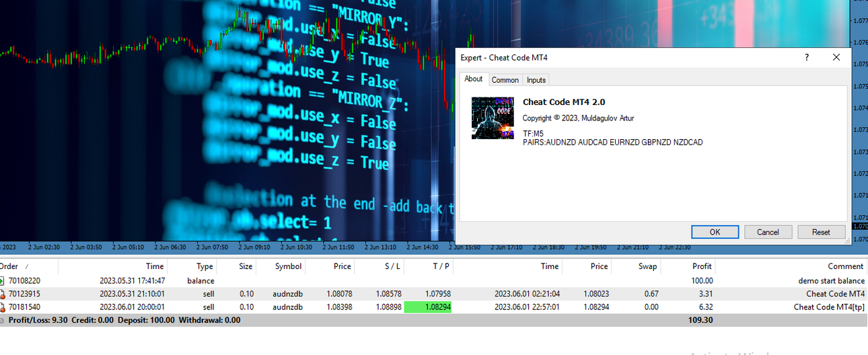Viewport: 868px width, 355px height.
Task: Sort by the Profit column header
Action: [702, 266]
